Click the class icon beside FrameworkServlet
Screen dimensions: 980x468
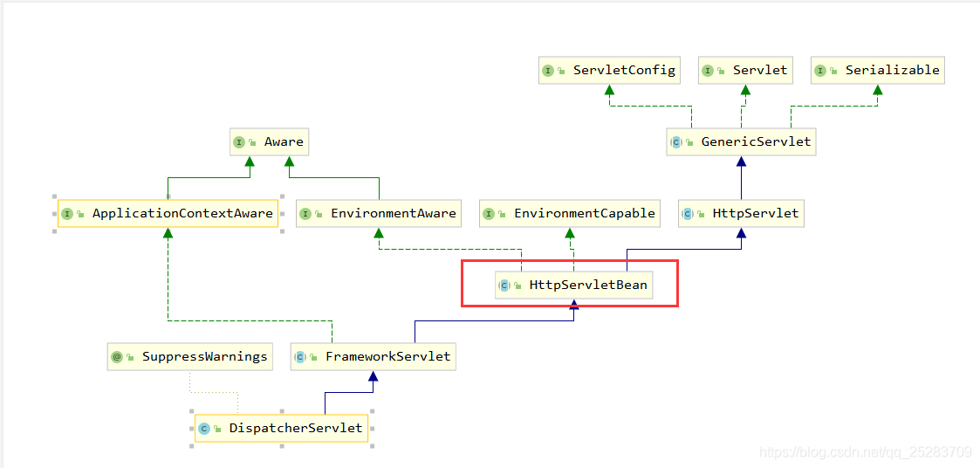(x=300, y=357)
